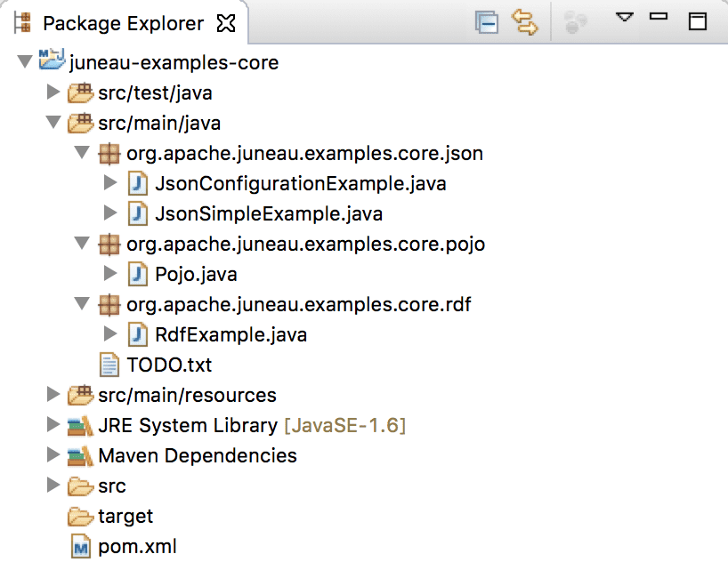728x578 pixels.
Task: Click the target folder icon
Action: 80,517
